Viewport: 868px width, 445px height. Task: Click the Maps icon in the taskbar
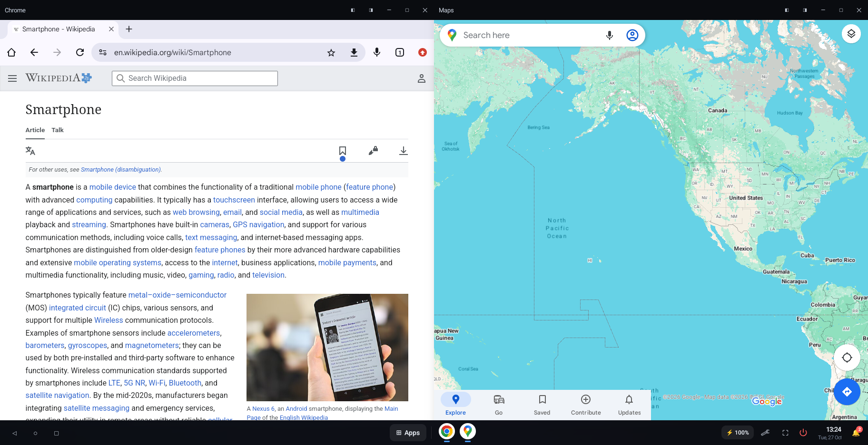[468, 431]
